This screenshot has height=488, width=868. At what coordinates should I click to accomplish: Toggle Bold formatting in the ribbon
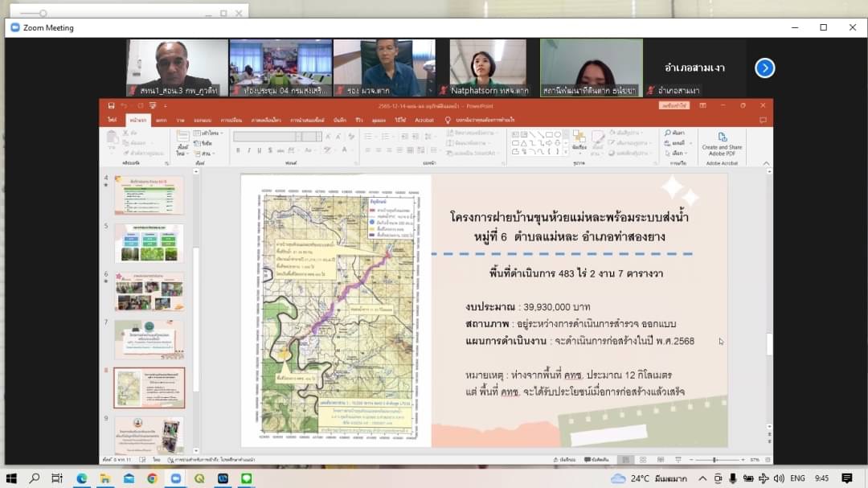click(238, 150)
